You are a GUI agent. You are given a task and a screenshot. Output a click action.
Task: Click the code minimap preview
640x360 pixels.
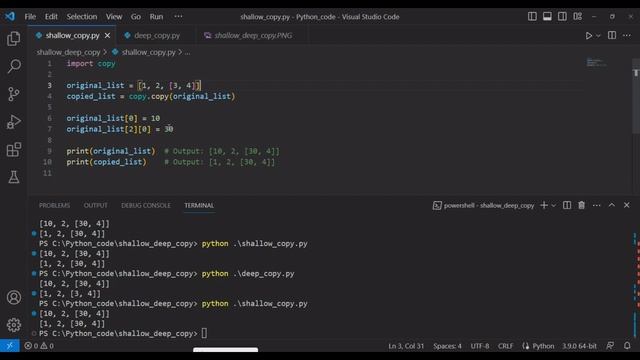pyautogui.click(x=596, y=63)
